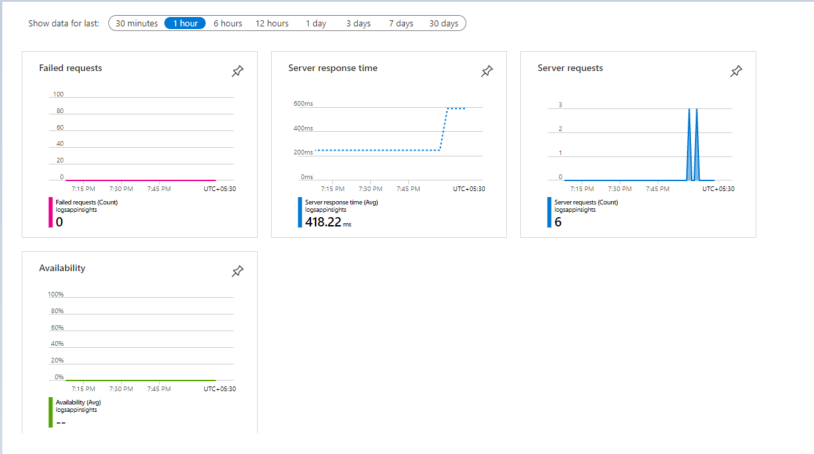Click the Server requests count value 6
Viewport: 814px width, 454px height.
(558, 222)
